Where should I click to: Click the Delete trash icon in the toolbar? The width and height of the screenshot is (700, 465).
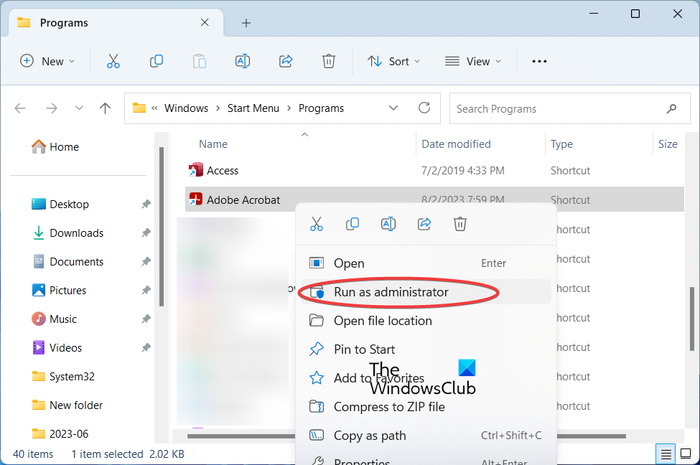tap(329, 61)
